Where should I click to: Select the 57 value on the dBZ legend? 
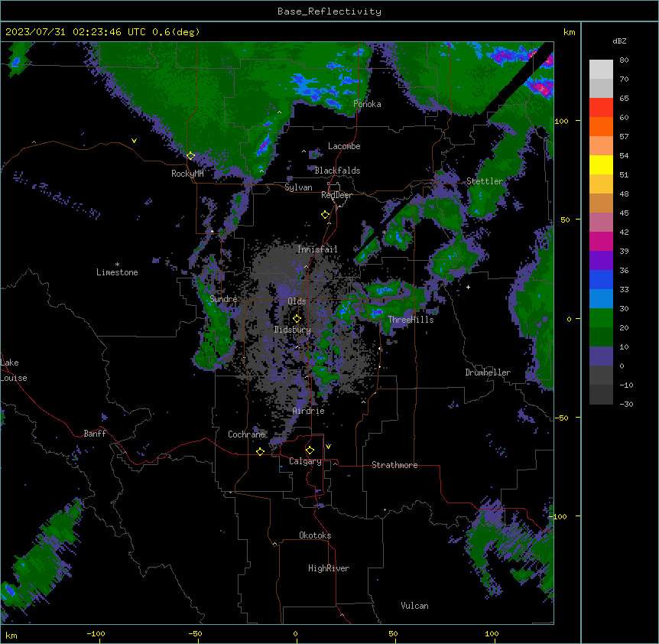tap(624, 137)
